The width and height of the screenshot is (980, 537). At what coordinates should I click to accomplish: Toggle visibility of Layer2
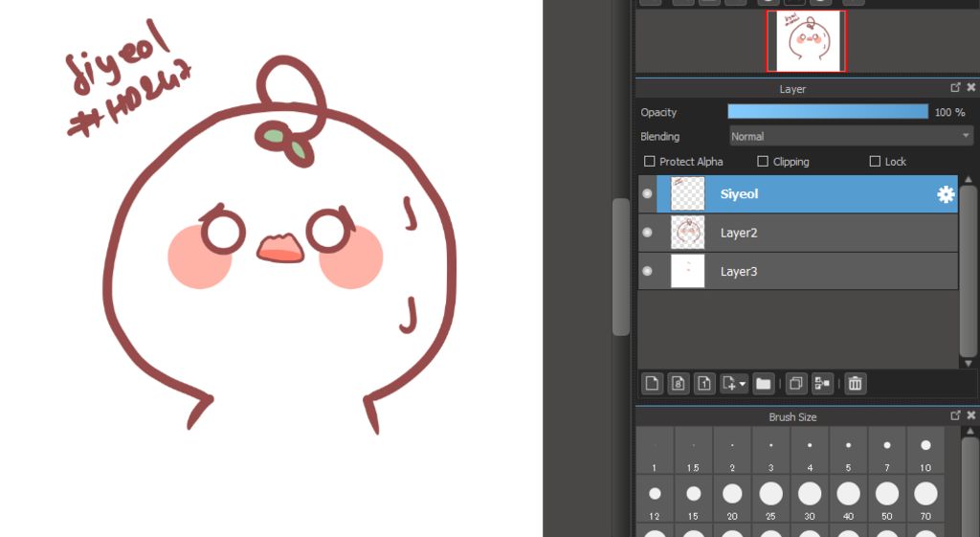[648, 233]
